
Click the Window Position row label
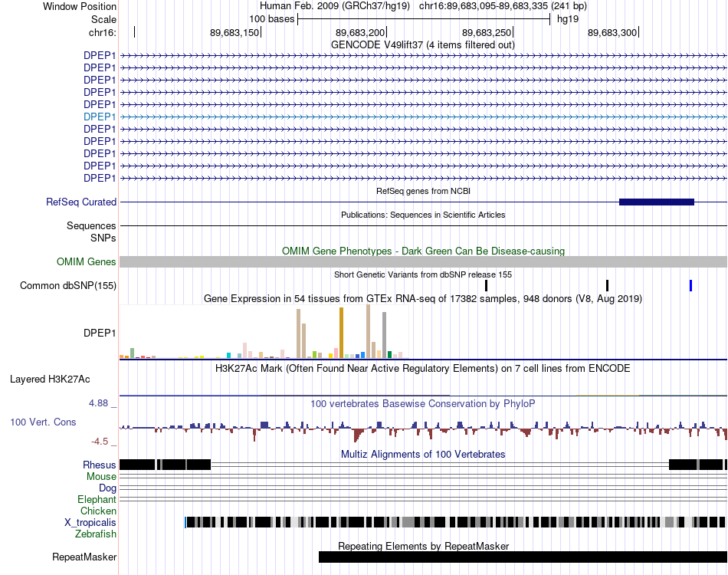[80, 6]
